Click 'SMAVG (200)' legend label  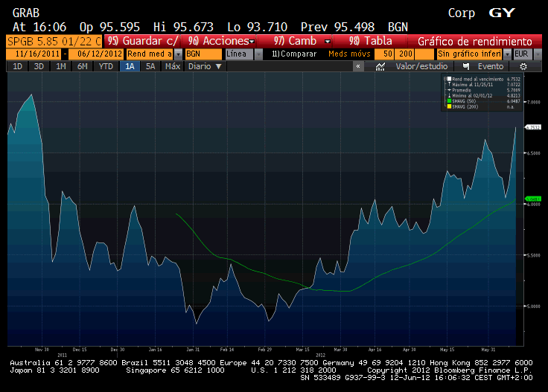tap(465, 107)
